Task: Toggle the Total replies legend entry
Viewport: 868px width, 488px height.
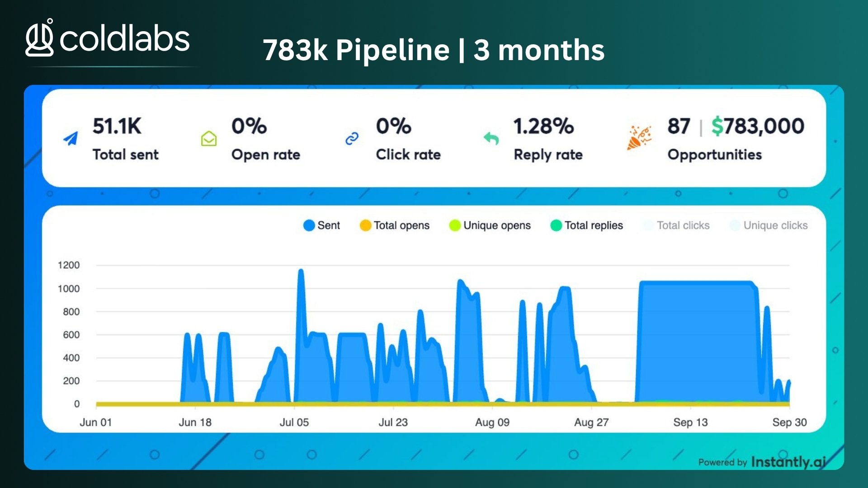Action: click(x=587, y=225)
